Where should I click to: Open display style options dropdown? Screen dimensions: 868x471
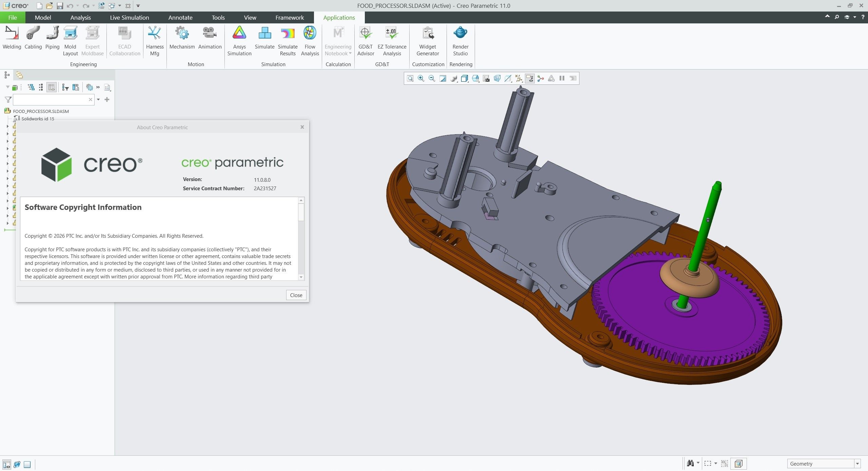point(465,79)
